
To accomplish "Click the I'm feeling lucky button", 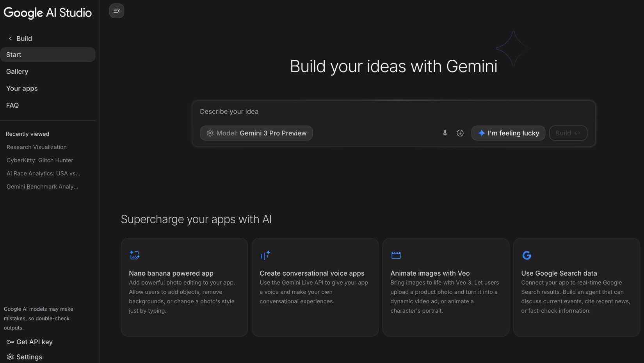I will click(508, 133).
